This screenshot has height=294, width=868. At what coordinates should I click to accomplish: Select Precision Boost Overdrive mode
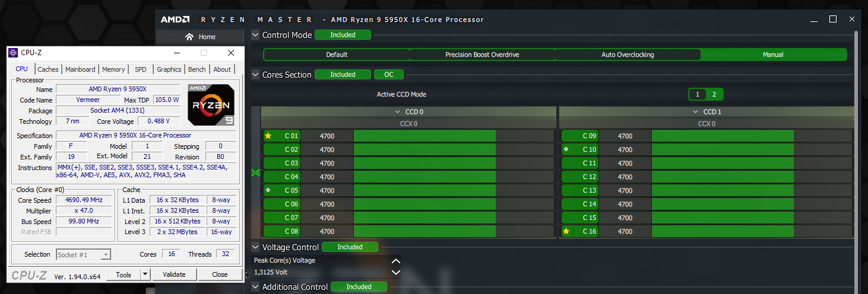coord(482,55)
